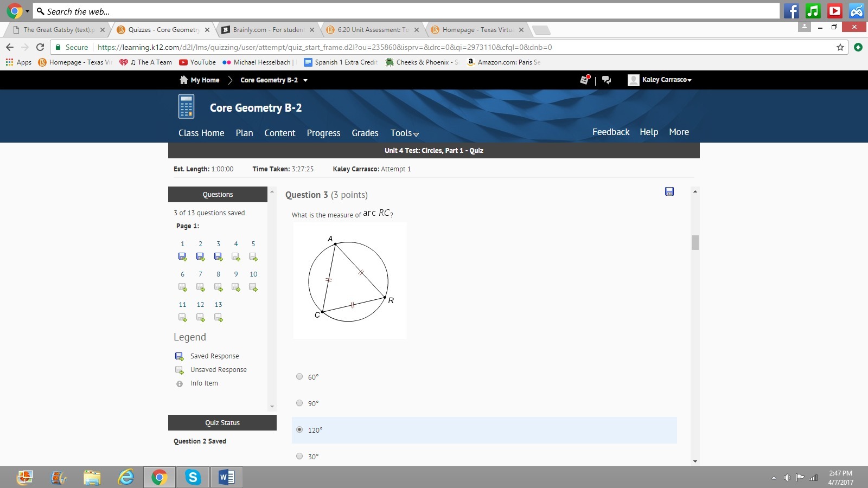The height and width of the screenshot is (488, 868).
Task: Open the Feedback link
Action: [611, 132]
